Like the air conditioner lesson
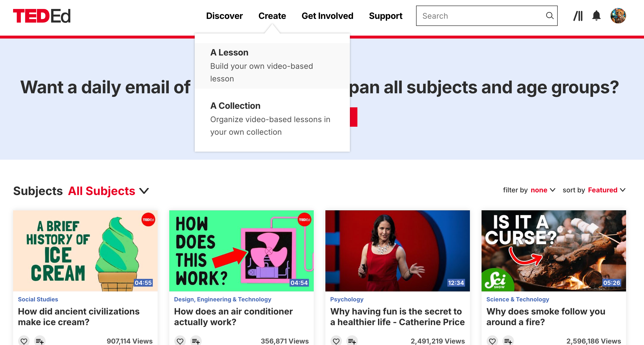The height and width of the screenshot is (345, 644). tap(180, 341)
